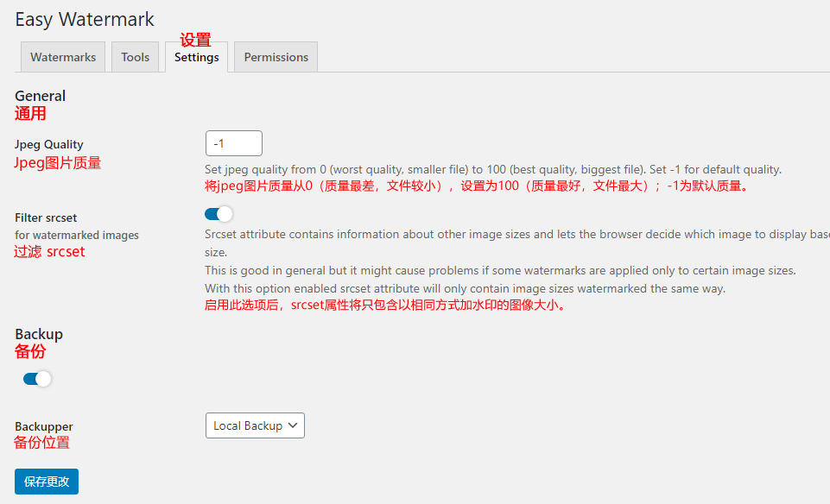Click the Backup section heading
The width and height of the screenshot is (830, 504).
point(39,334)
